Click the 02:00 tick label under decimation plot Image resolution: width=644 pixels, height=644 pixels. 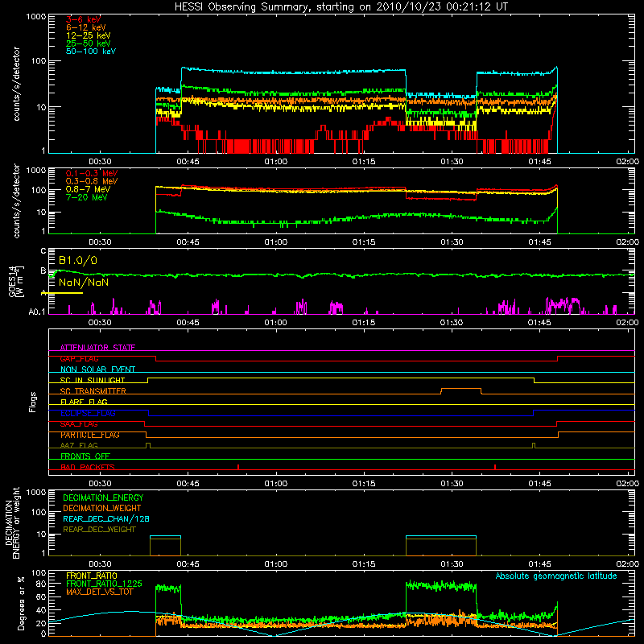coord(628,564)
